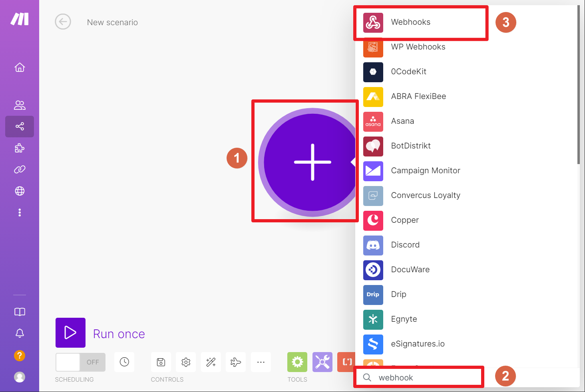
Task: Open Webhooks globe icon in sidebar
Action: pyautogui.click(x=20, y=191)
